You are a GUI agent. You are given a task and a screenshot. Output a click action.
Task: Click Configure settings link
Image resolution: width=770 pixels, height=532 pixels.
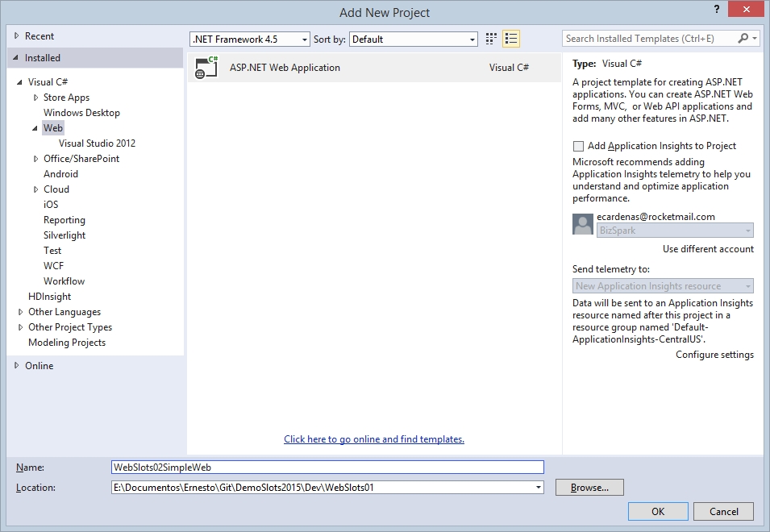[714, 355]
